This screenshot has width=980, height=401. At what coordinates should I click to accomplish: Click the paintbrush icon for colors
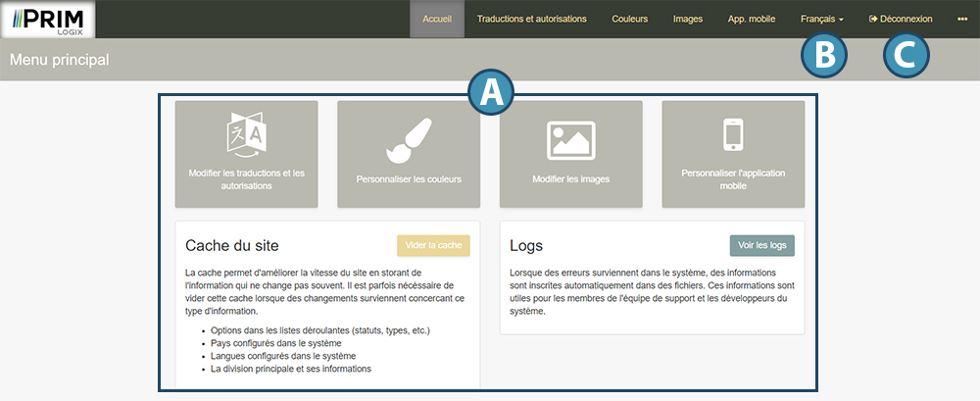[409, 139]
